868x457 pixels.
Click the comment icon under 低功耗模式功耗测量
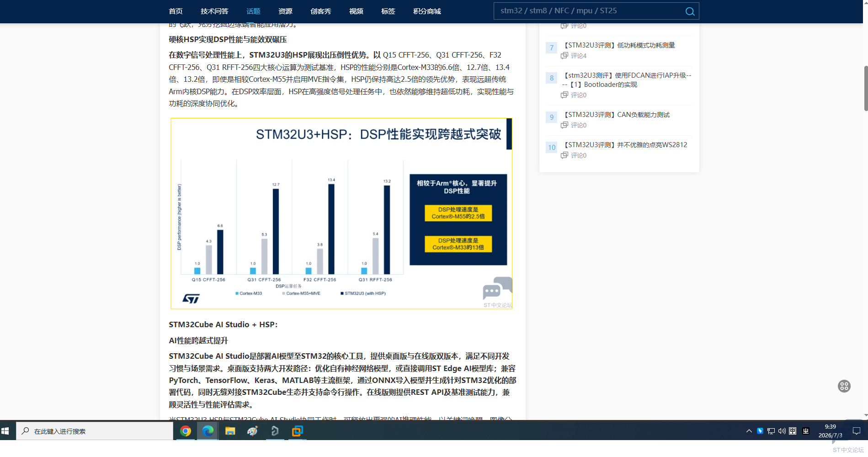coord(564,56)
